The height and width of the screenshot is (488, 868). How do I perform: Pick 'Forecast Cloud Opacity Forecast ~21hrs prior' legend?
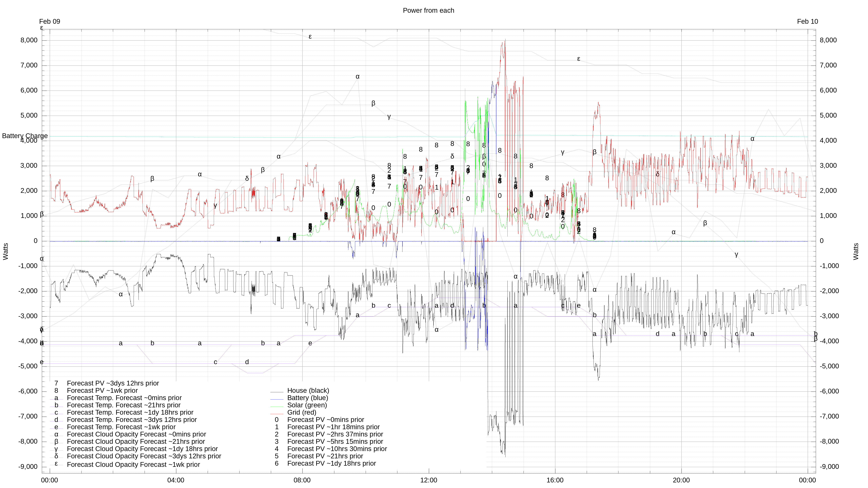[136, 442]
